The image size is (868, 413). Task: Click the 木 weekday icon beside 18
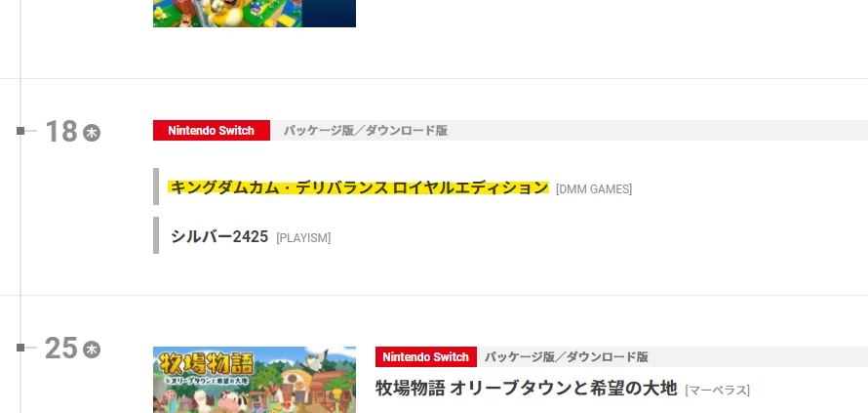92,133
